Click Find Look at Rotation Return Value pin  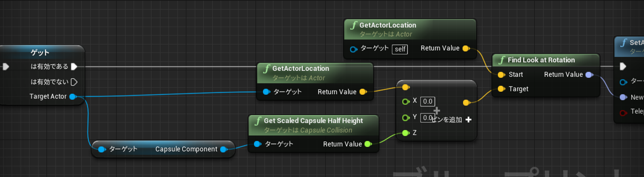tap(589, 75)
